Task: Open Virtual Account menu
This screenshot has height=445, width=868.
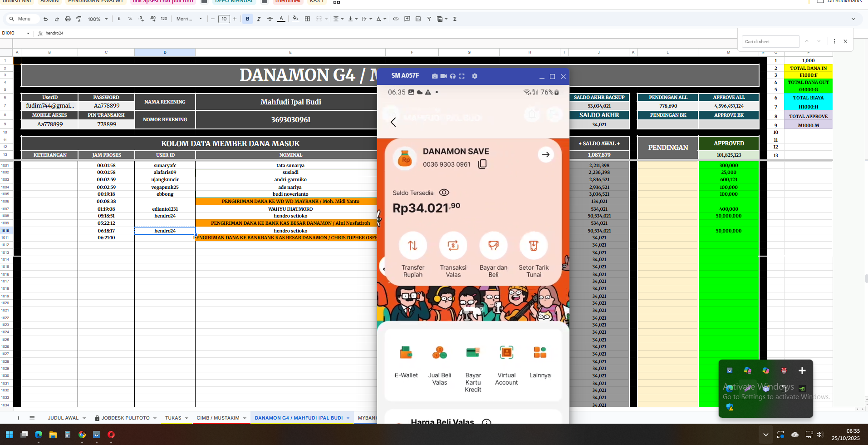Action: [x=506, y=366]
